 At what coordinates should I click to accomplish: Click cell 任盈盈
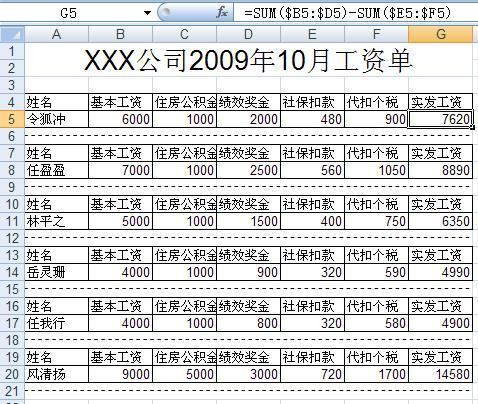[57, 170]
